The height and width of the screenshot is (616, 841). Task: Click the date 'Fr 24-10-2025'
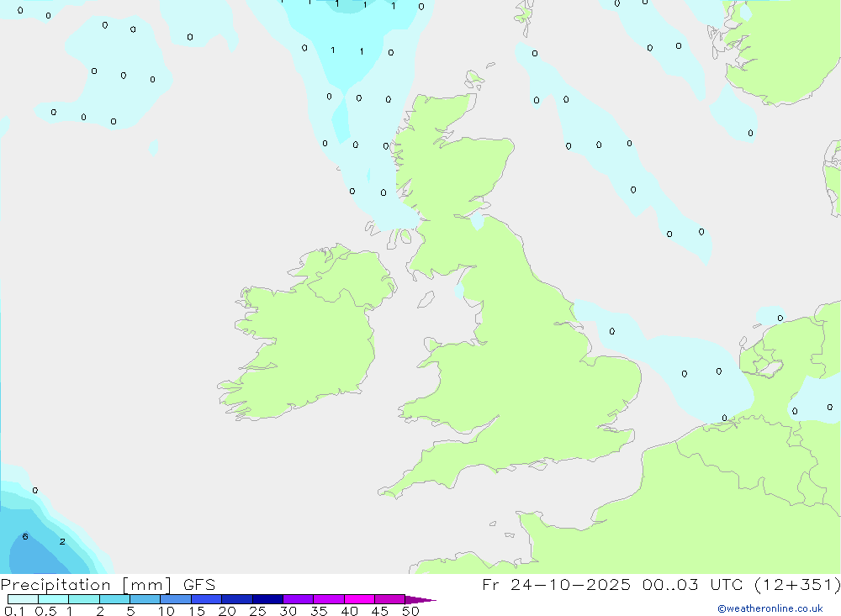[557, 584]
